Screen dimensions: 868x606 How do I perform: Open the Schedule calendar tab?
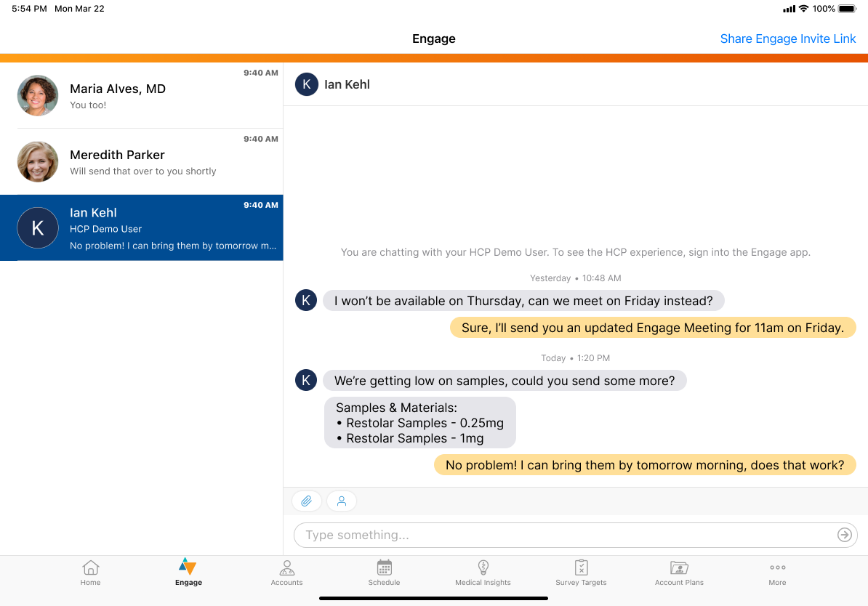point(384,573)
